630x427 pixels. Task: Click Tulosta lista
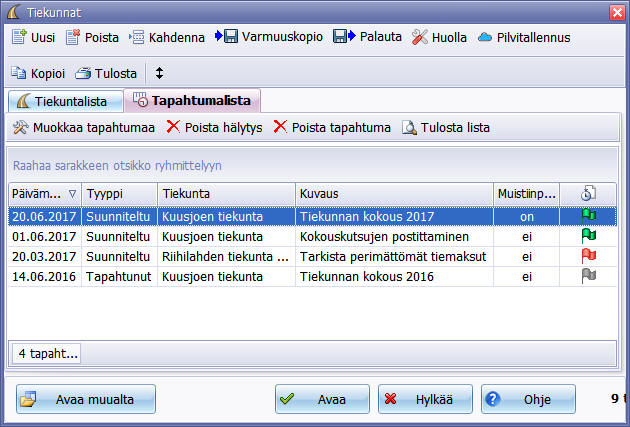tap(446, 127)
